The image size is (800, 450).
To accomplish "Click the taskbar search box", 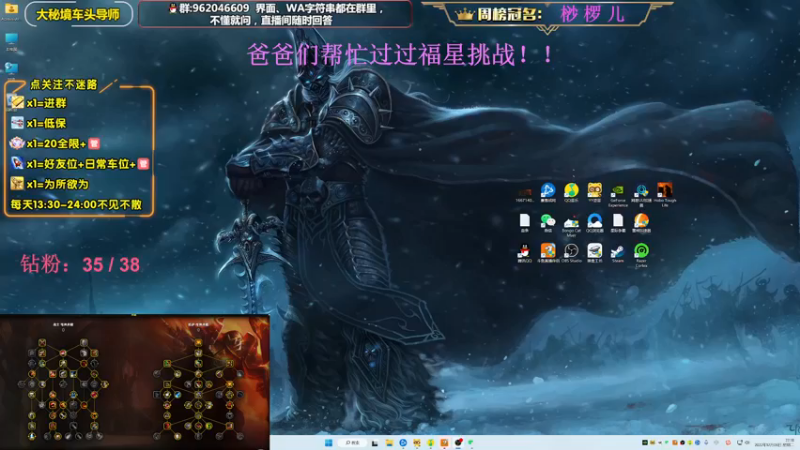I will [x=352, y=442].
